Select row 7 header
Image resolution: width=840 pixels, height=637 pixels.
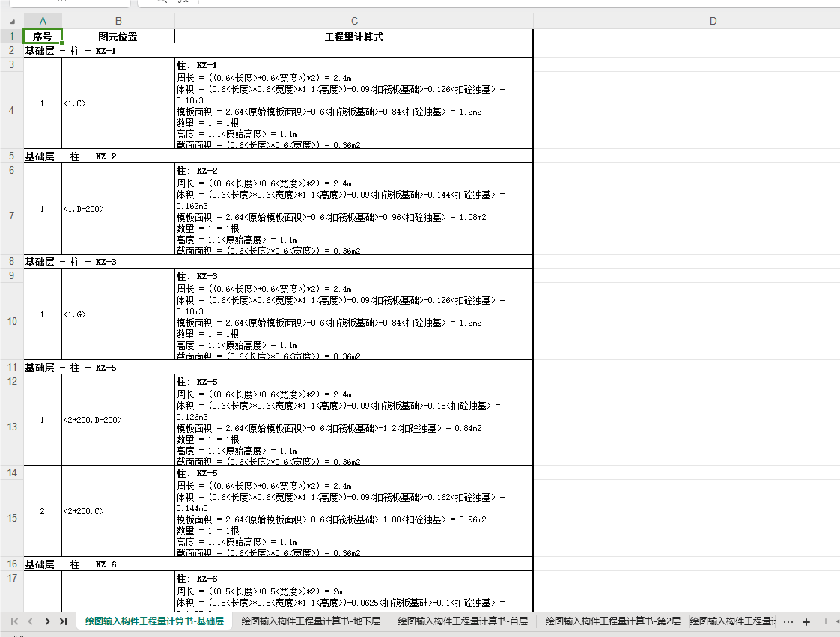tap(11, 216)
